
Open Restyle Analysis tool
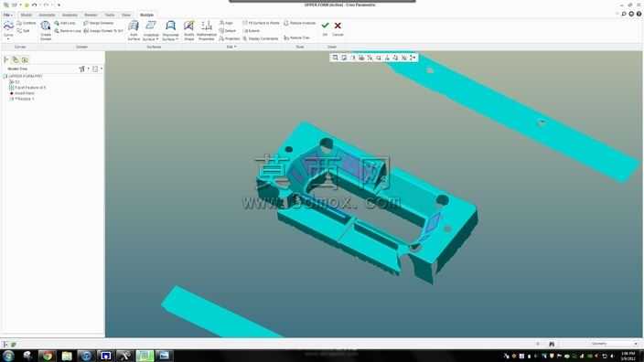tap(300, 23)
